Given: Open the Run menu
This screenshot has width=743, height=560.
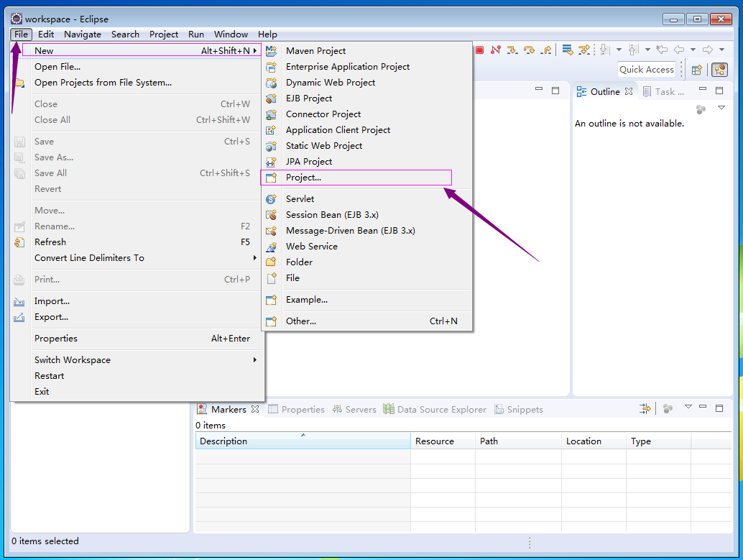Looking at the screenshot, I should (195, 34).
